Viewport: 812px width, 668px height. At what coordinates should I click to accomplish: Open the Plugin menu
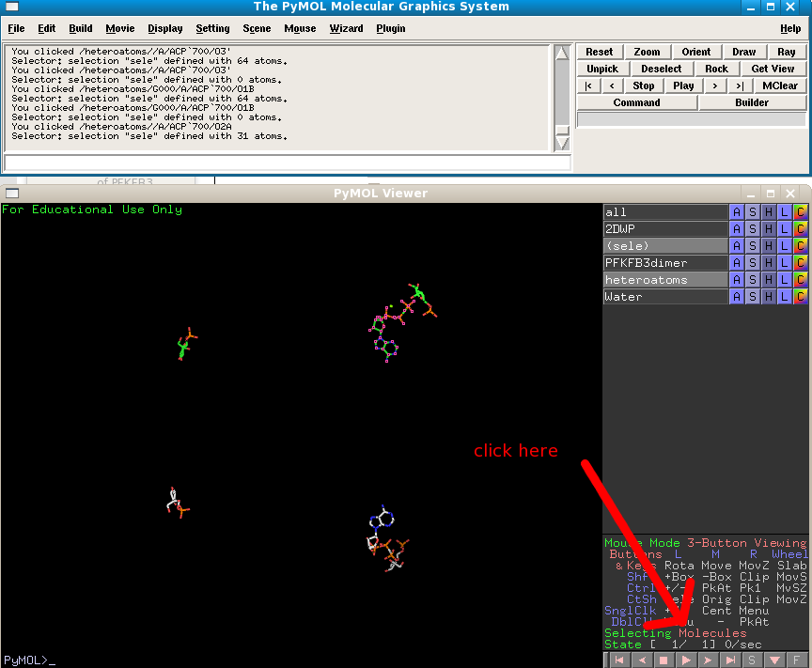coord(391,29)
